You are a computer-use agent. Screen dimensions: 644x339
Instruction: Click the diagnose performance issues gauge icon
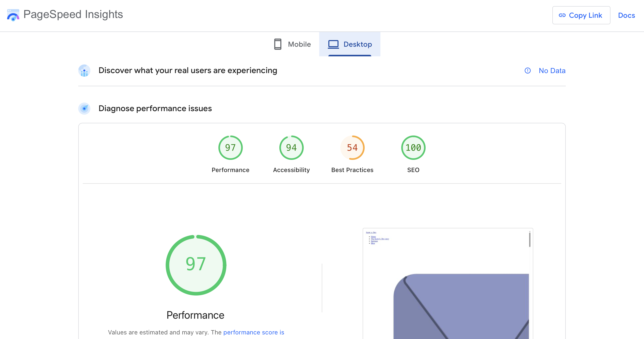(x=84, y=109)
